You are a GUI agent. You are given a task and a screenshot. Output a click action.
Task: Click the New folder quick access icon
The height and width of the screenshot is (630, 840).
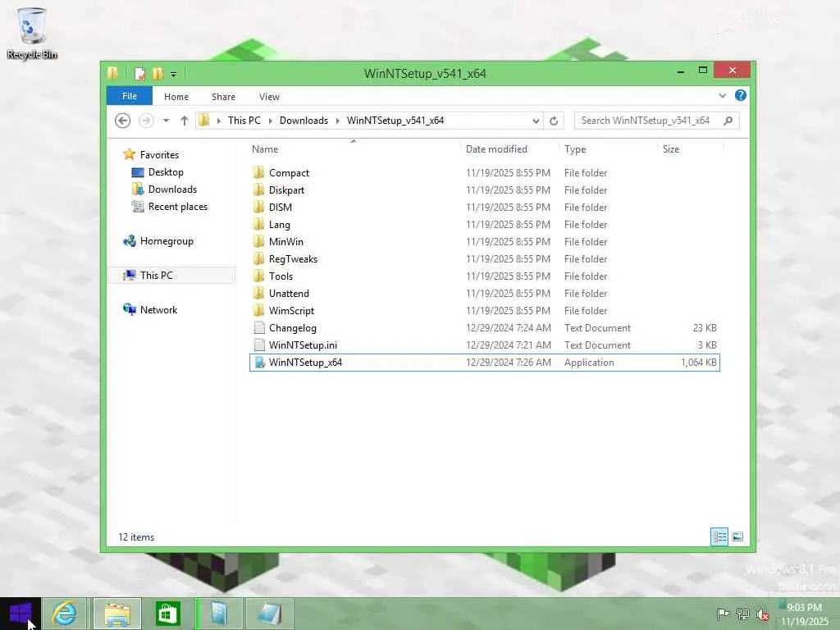(x=157, y=73)
